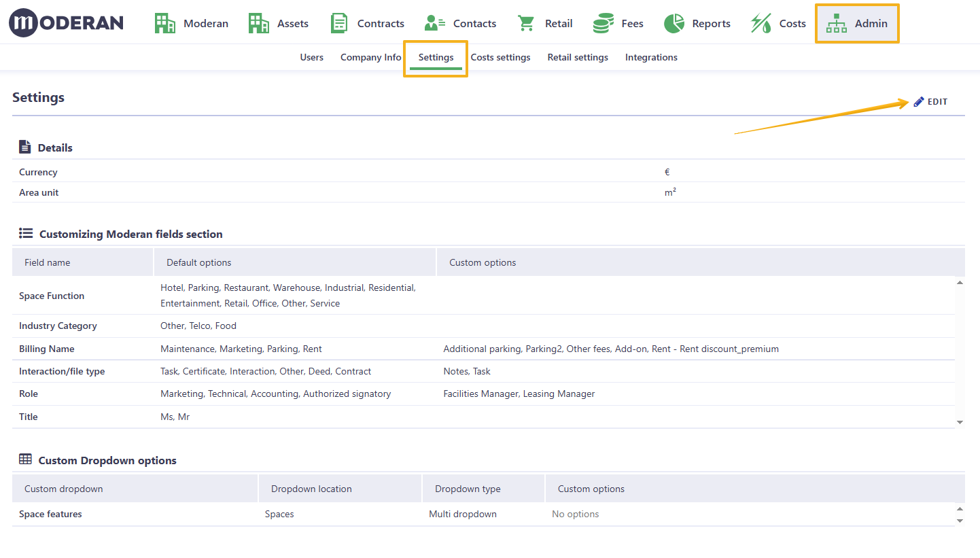Open the Fees menu label

point(632,23)
